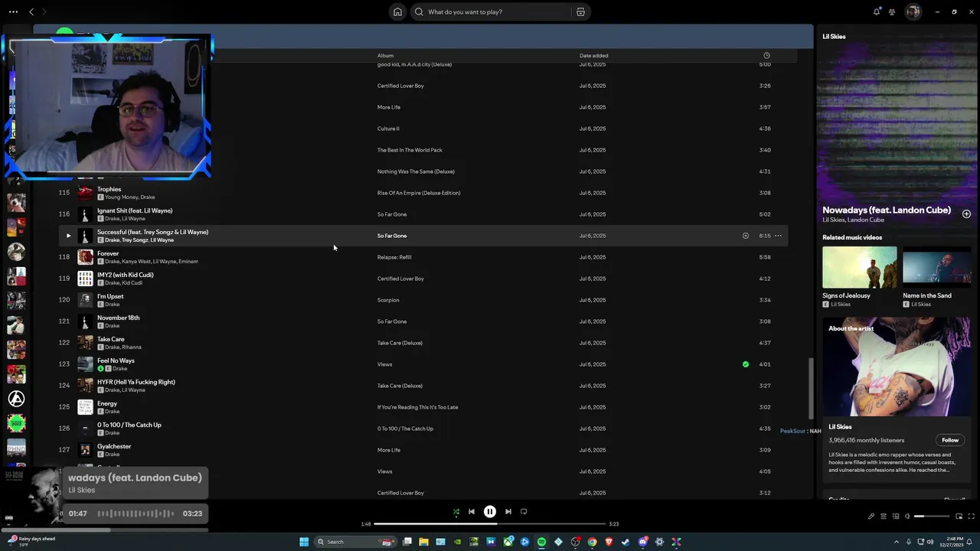
Task: Select IMY2 (with Kid Cudi) track
Action: tap(126, 275)
